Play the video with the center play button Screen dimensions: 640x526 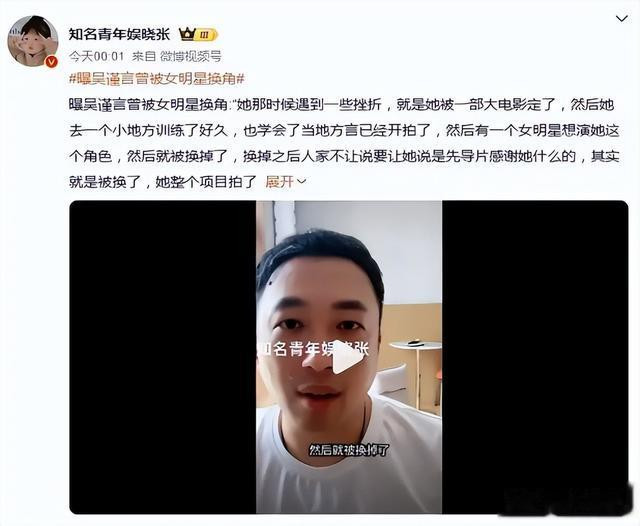coord(347,357)
